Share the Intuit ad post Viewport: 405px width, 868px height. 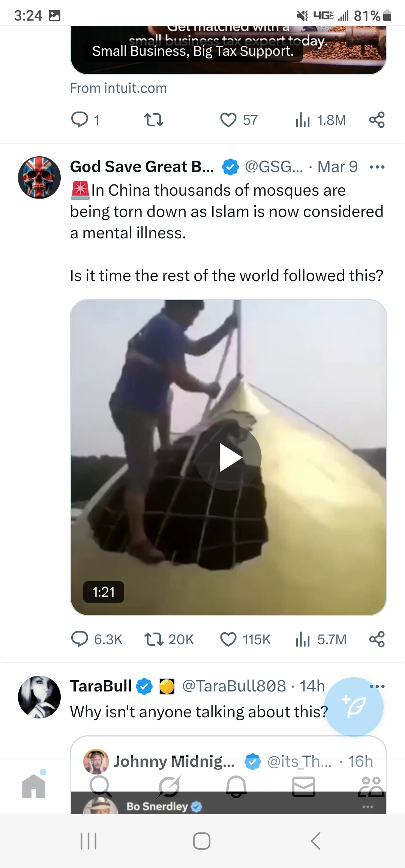(x=377, y=120)
